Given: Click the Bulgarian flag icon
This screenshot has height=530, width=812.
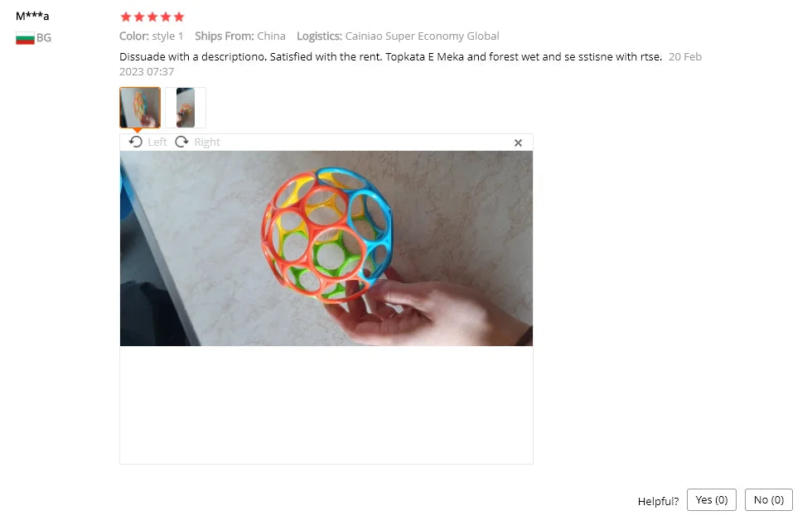Looking at the screenshot, I should click(25, 38).
